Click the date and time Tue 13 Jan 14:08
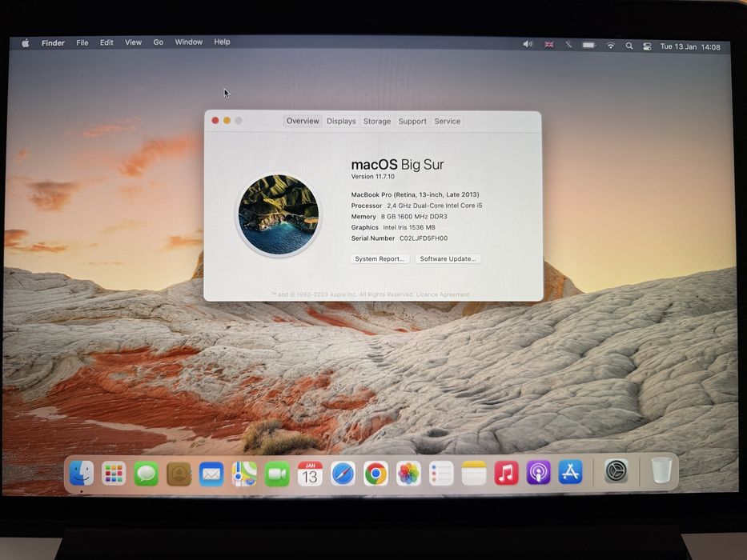747x560 pixels. 690,46
